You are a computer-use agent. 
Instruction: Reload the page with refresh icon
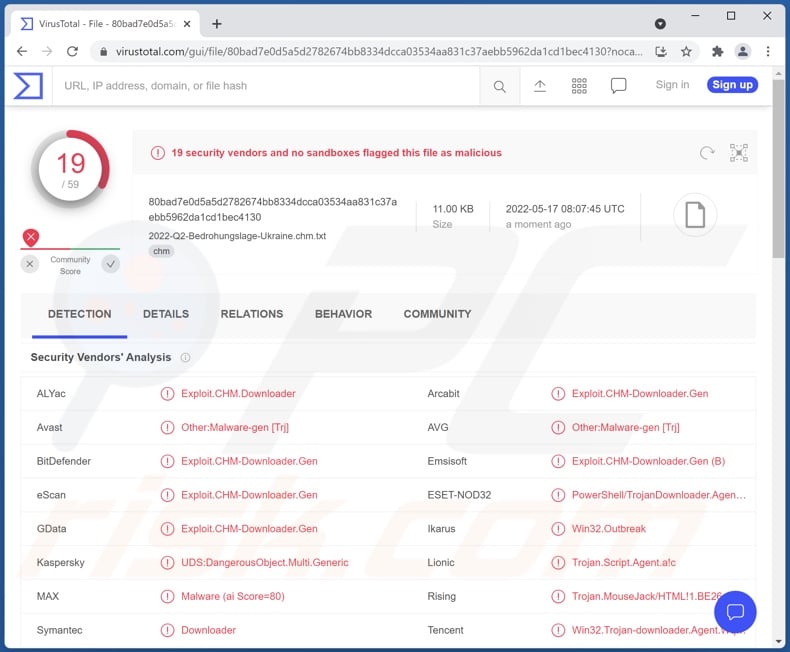73,51
